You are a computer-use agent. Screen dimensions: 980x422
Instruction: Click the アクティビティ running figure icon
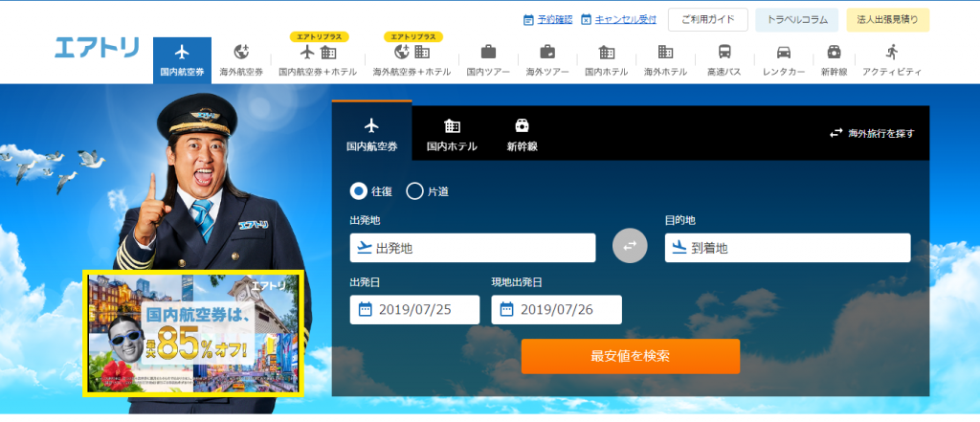[892, 52]
